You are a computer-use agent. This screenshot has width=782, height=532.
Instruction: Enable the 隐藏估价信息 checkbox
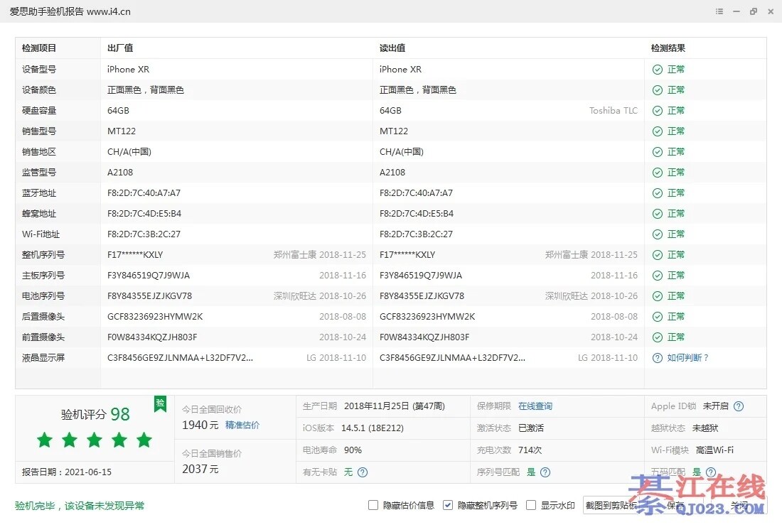point(373,506)
